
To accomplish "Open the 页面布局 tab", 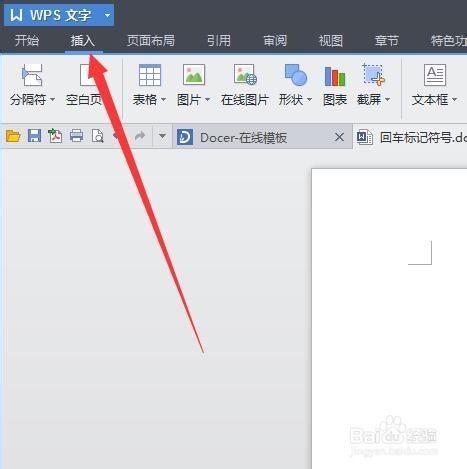I will click(151, 41).
